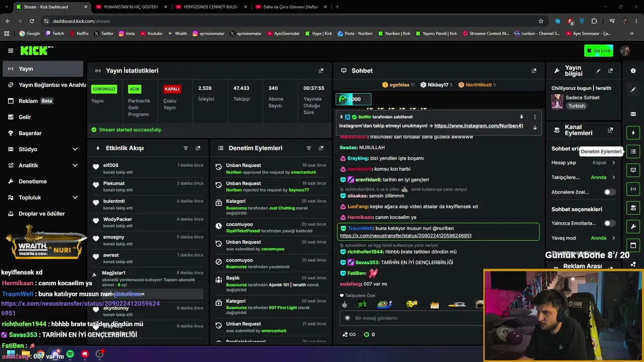This screenshot has height=362, width=644.
Task: Open the Yavaş mod setting chevron
Action: coord(613,238)
